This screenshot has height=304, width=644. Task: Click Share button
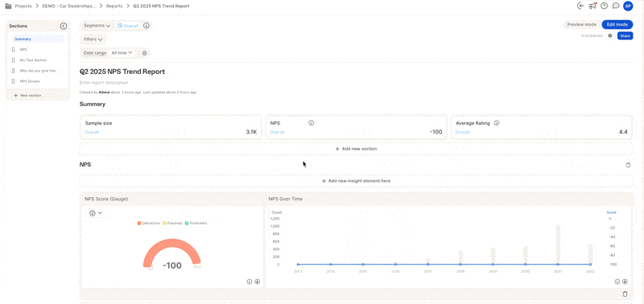625,36
